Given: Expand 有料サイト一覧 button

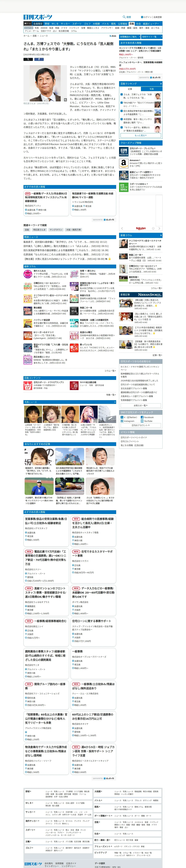Looking at the screenshot, I should click(x=152, y=37).
